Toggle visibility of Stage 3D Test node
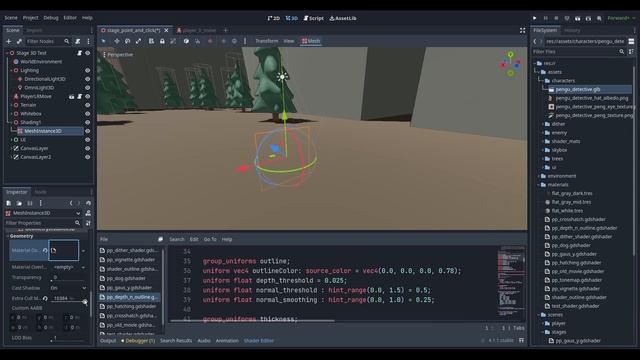The width and height of the screenshot is (640, 360). pyautogui.click(x=87, y=53)
